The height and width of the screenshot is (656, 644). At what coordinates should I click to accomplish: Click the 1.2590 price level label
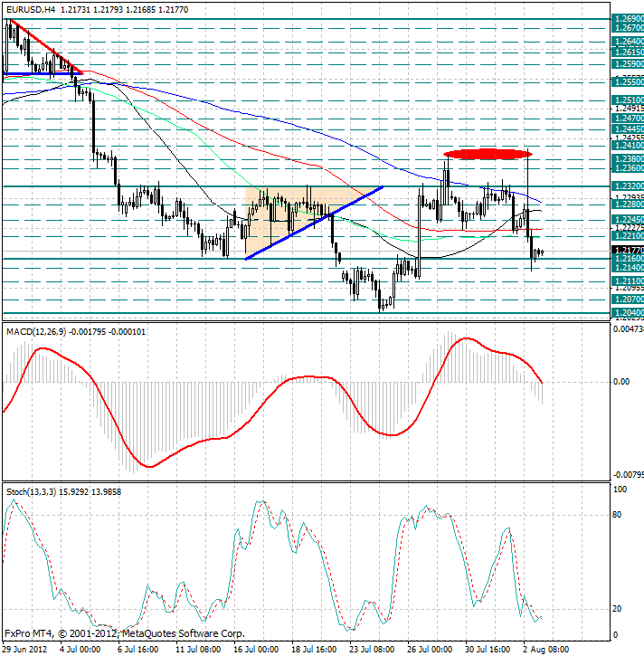point(628,64)
